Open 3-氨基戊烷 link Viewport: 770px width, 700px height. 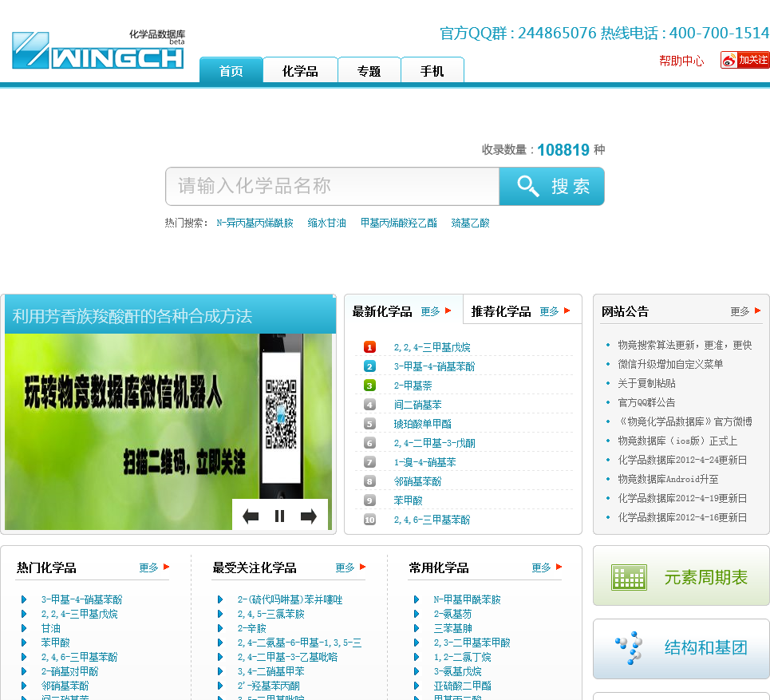457,671
